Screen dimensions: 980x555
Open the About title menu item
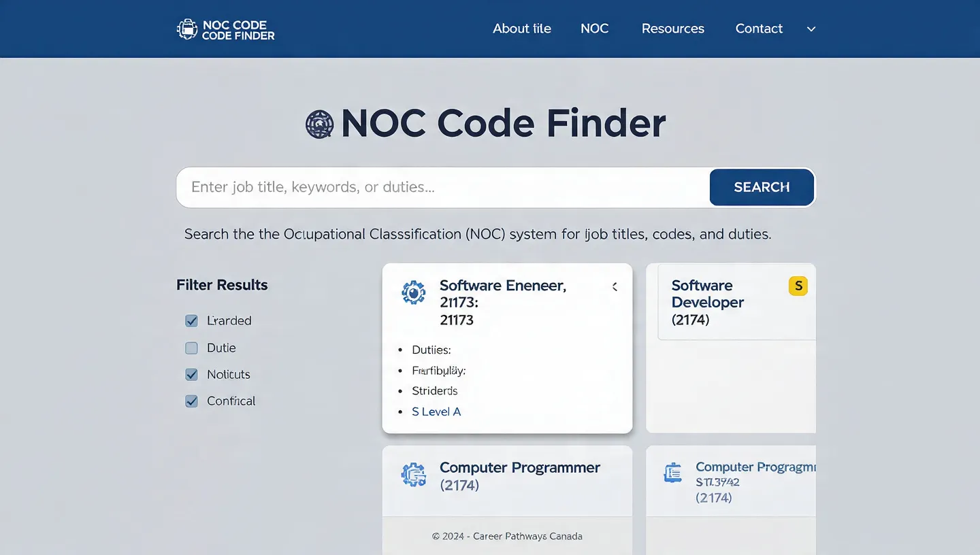(x=522, y=29)
